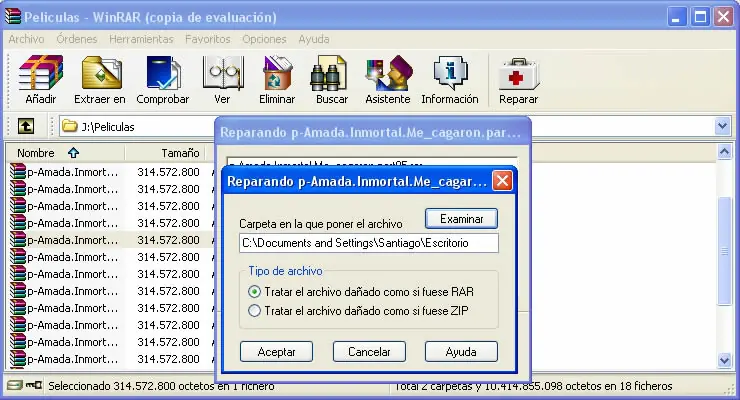740x400 pixels.
Task: Click Cancelar in the repair dialog
Action: tap(369, 351)
